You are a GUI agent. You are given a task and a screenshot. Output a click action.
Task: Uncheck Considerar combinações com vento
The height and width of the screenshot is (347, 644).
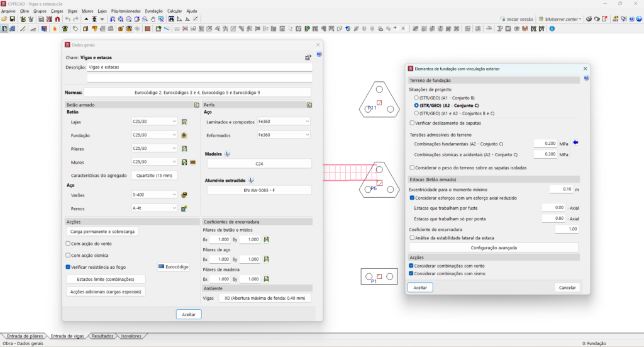[411, 266]
